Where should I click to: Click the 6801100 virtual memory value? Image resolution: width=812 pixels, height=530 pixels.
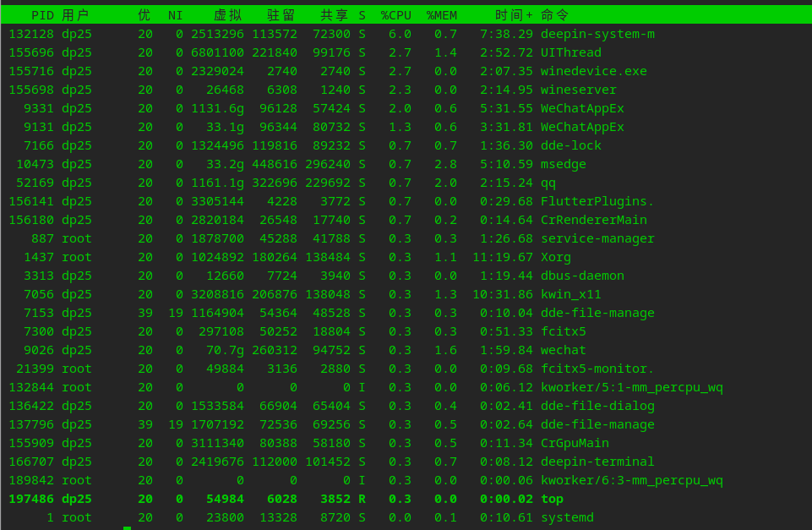point(217,53)
